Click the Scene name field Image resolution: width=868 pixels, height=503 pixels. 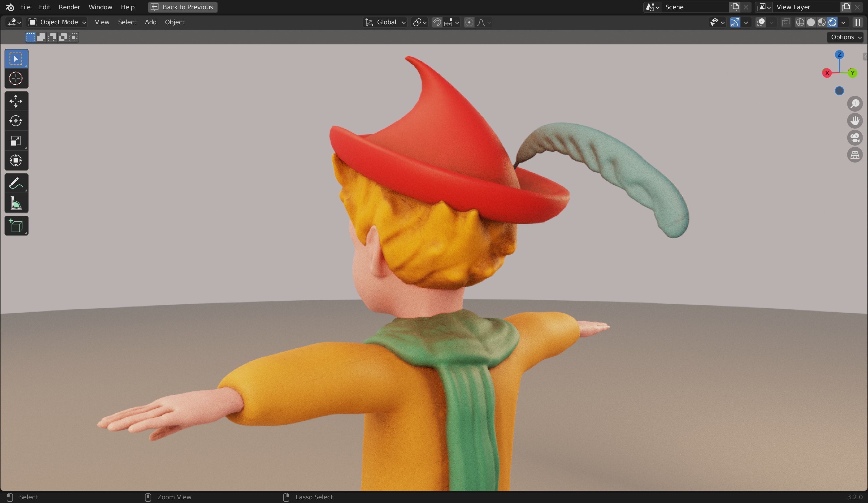tap(695, 7)
